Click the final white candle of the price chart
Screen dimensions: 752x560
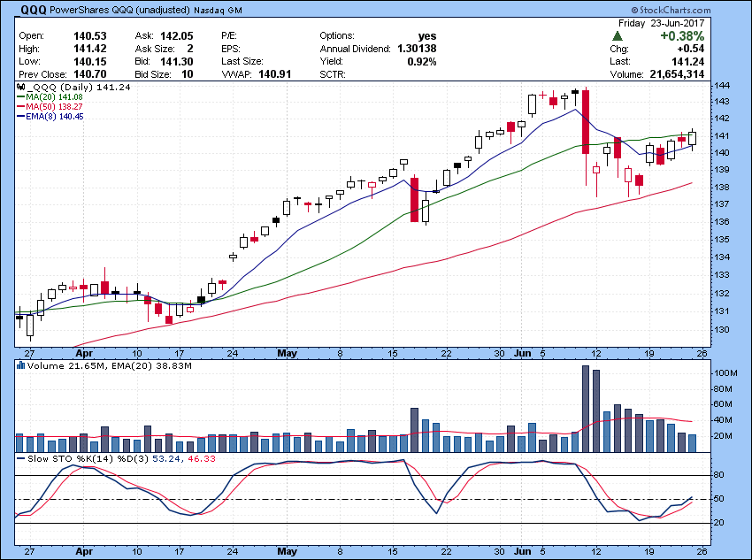point(692,139)
